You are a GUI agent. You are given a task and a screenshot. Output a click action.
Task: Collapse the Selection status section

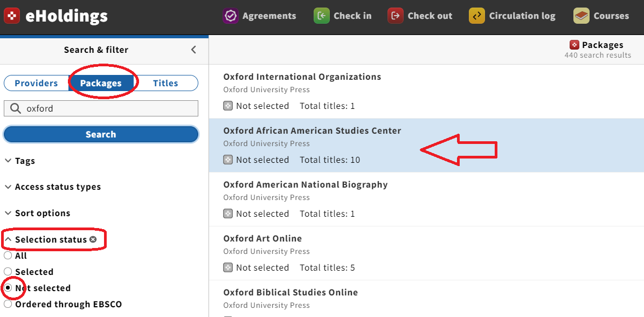46,239
